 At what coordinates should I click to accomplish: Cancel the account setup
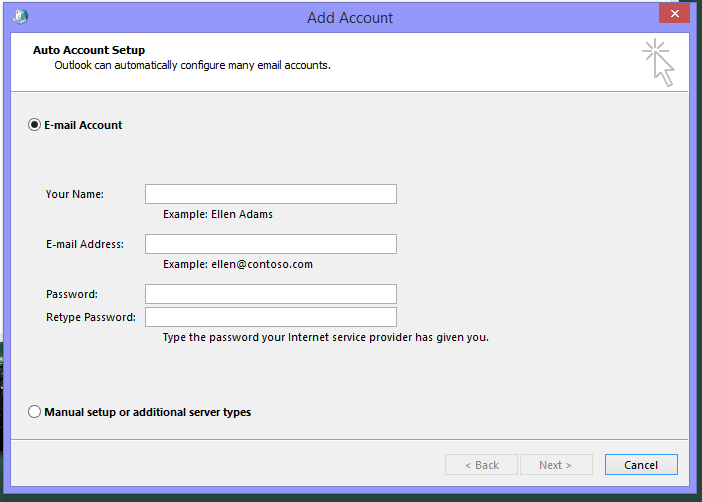(640, 465)
